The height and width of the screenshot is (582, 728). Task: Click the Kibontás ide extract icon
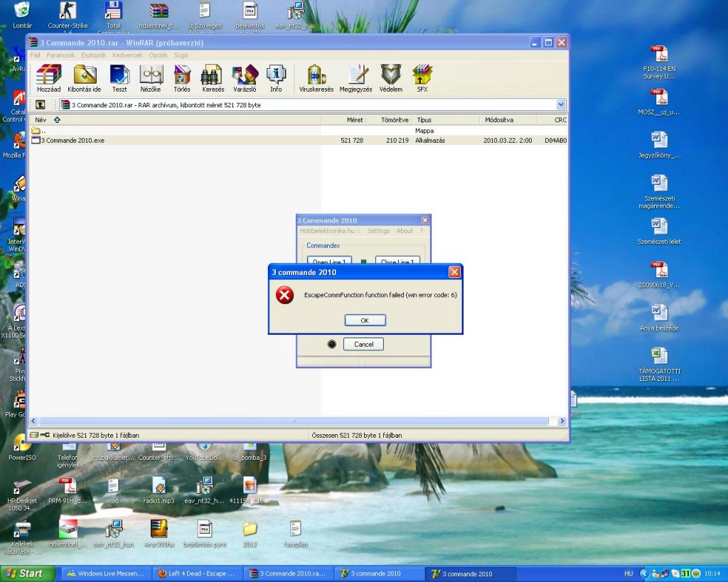pyautogui.click(x=84, y=78)
